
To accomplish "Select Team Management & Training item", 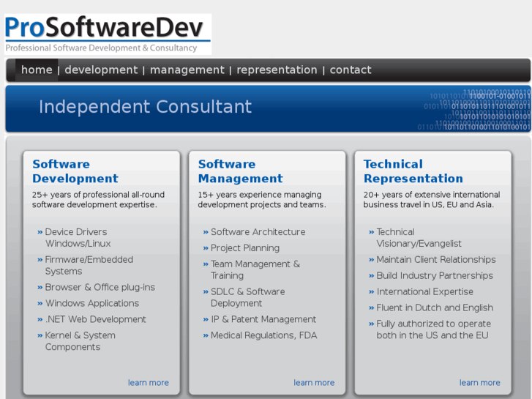I will 255,269.
